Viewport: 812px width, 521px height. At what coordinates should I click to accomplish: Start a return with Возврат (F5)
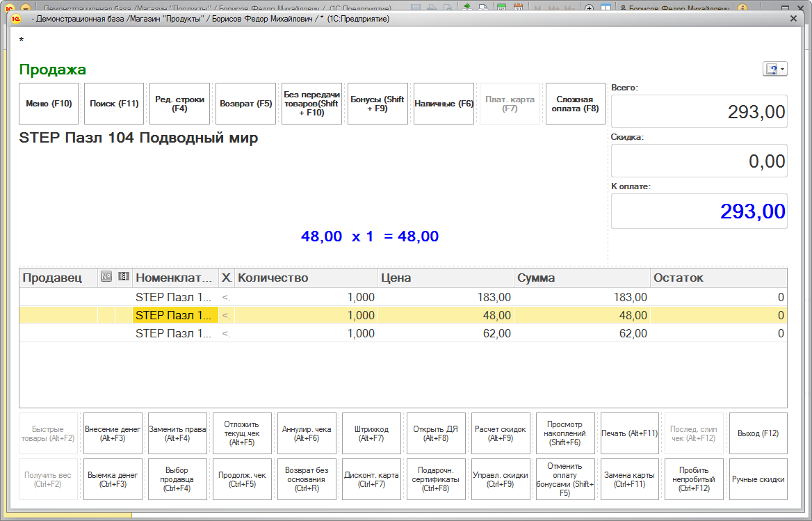[245, 104]
